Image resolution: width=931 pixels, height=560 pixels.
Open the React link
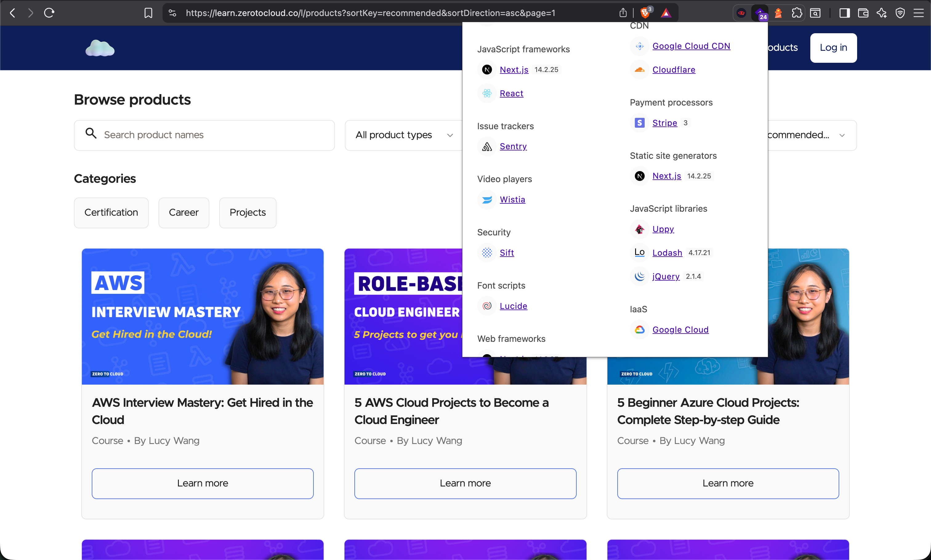click(511, 93)
